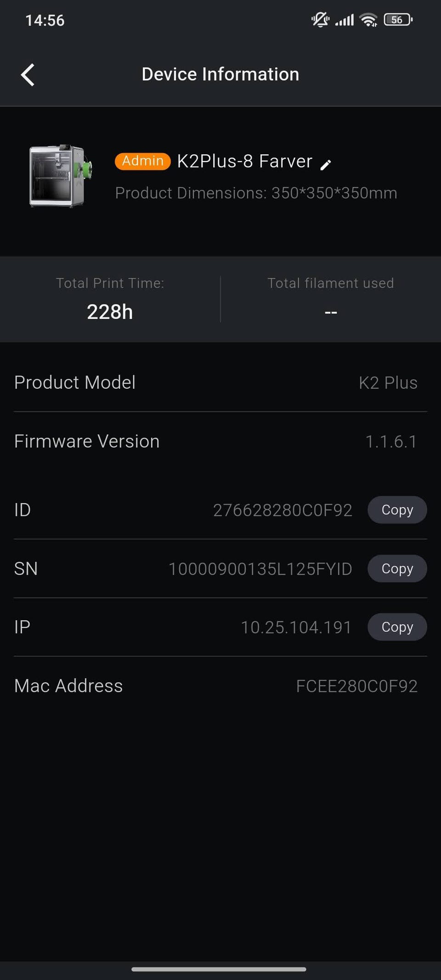Tap the muted notification bell status icon

pyautogui.click(x=320, y=20)
